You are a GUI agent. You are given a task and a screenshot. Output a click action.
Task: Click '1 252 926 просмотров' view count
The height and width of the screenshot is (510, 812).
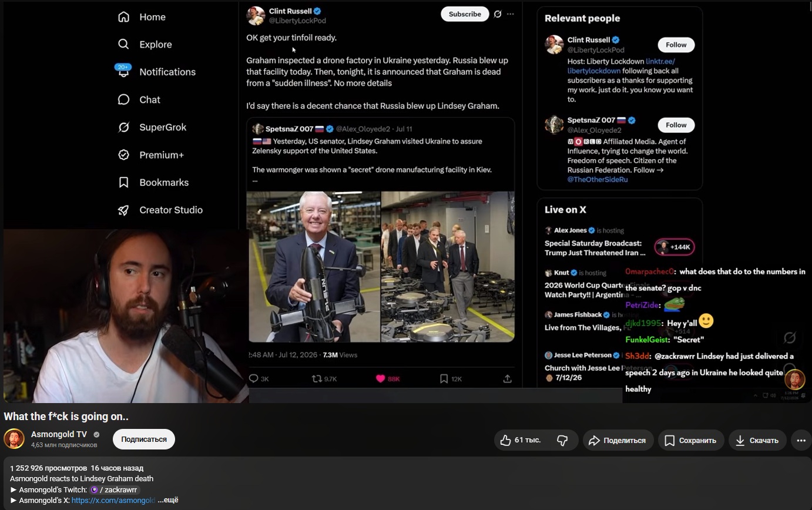[x=49, y=468]
